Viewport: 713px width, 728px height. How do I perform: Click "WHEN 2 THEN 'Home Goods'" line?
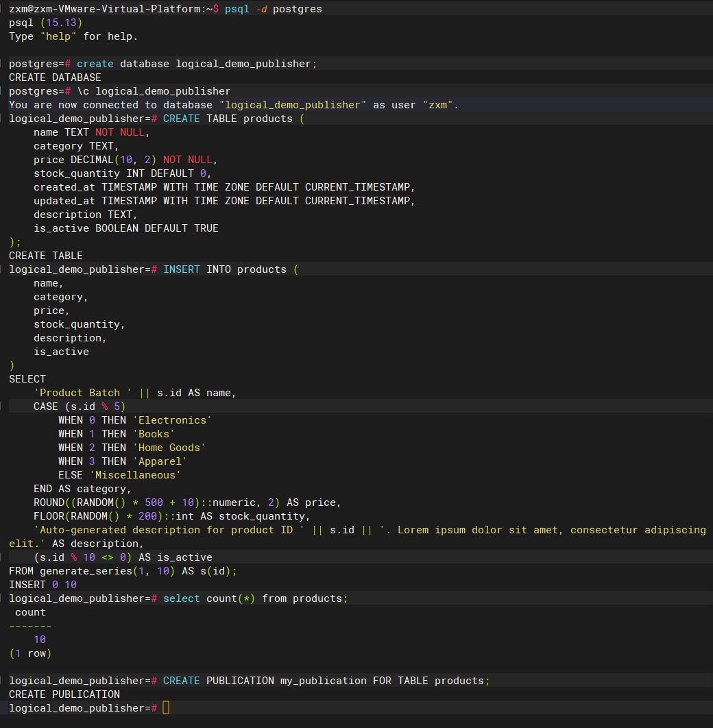[x=132, y=448]
